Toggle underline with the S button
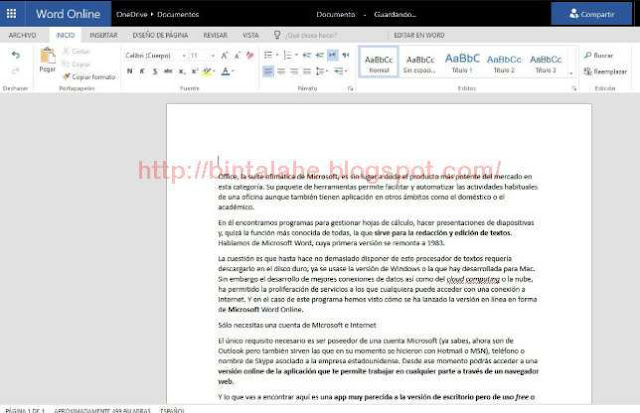The height and width of the screenshot is (413, 640). [x=155, y=71]
